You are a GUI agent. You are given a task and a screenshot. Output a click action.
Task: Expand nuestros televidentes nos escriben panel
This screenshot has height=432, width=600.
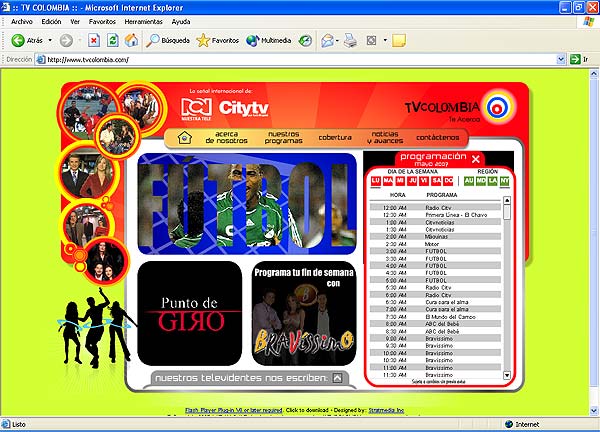[x=338, y=378]
